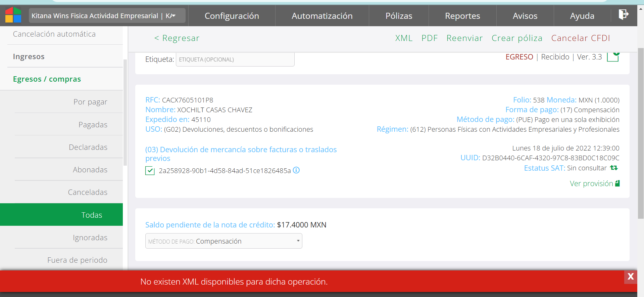Open the Configuración menu
The image size is (644, 297).
(232, 16)
